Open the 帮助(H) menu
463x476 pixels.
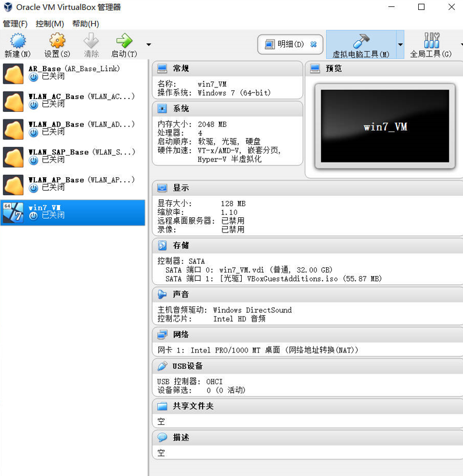tap(86, 24)
